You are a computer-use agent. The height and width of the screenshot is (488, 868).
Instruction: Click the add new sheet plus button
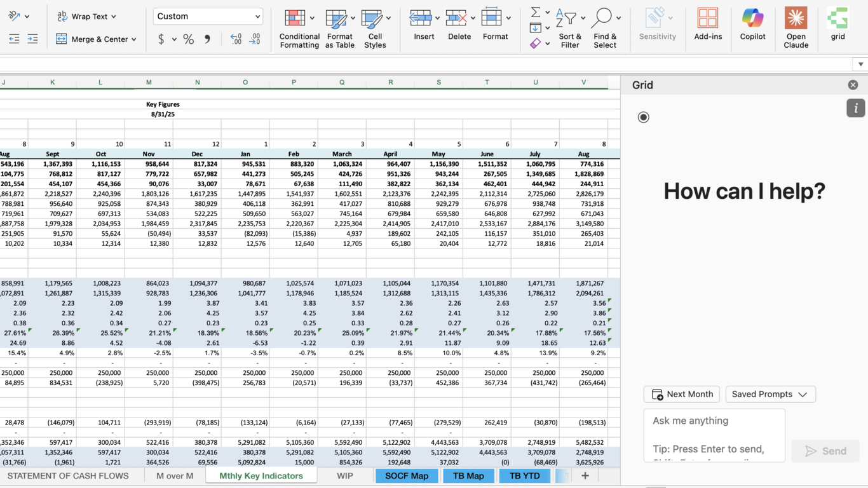[585, 475]
